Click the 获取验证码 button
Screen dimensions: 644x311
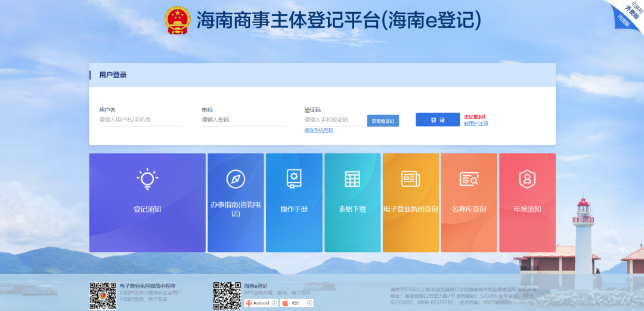pyautogui.click(x=383, y=121)
